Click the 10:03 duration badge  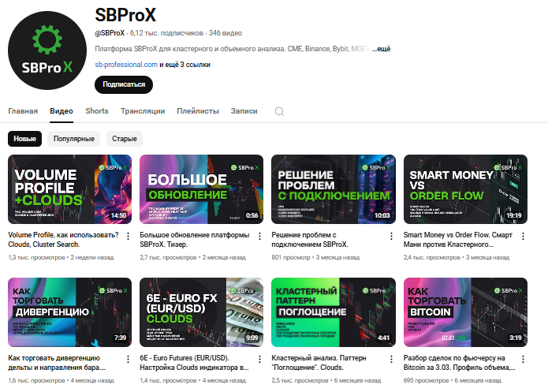[x=382, y=215]
